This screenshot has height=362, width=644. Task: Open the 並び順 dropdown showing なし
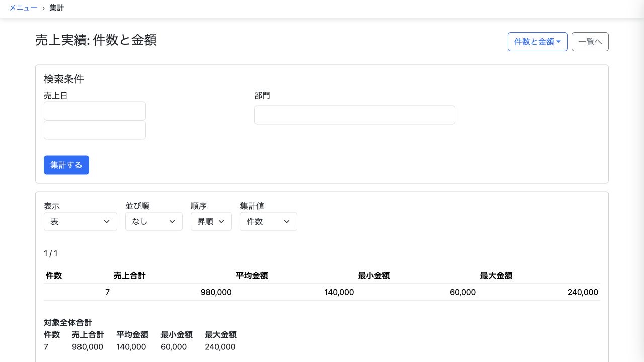pyautogui.click(x=154, y=221)
